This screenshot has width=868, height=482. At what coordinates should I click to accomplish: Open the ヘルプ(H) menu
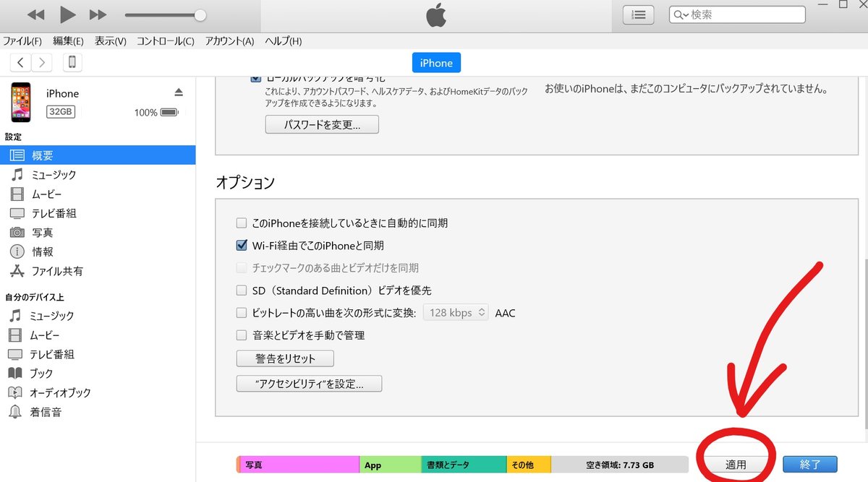284,41
